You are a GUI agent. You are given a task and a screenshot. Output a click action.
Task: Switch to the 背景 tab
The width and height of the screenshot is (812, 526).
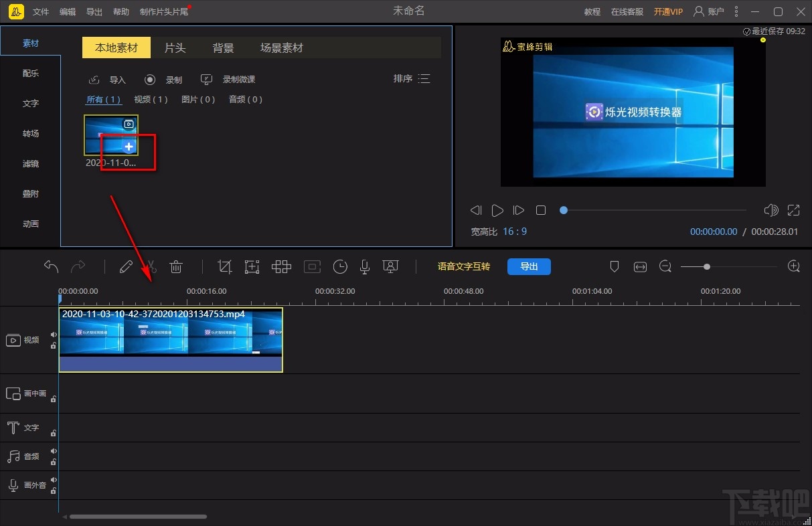[224, 48]
